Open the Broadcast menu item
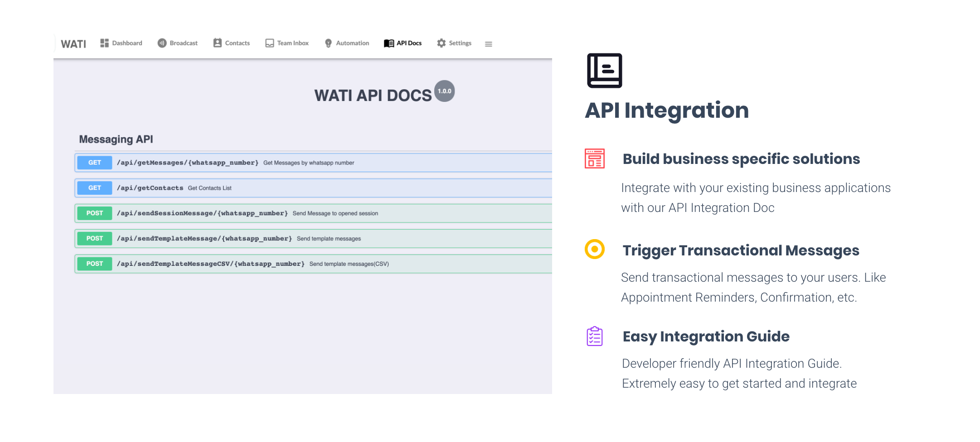The height and width of the screenshot is (442, 980). 178,43
